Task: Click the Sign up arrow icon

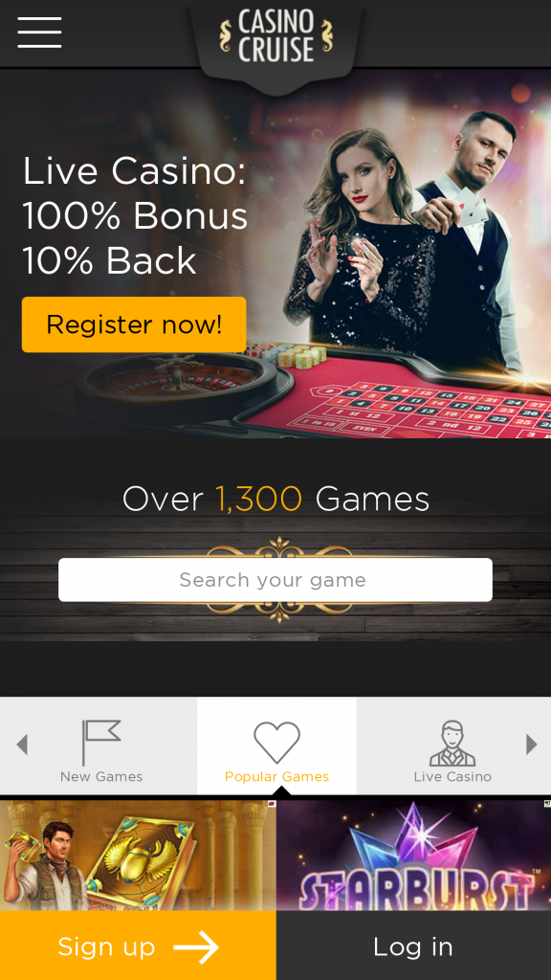Action: click(x=196, y=947)
